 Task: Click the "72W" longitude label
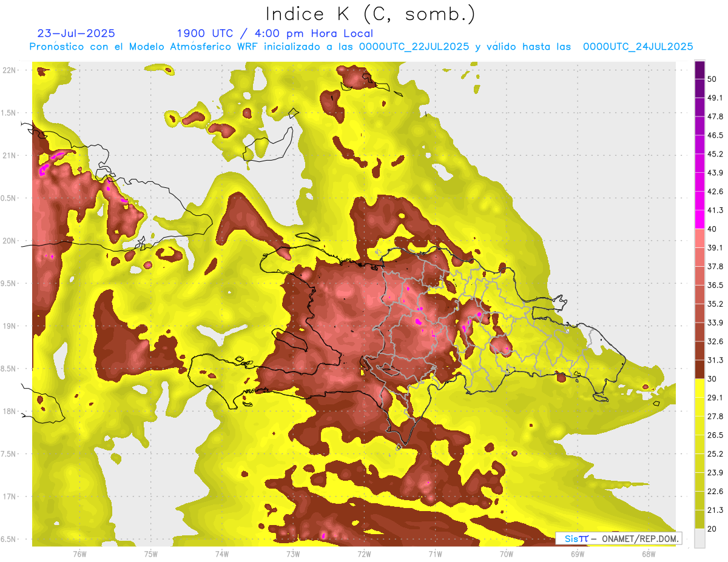tap(364, 554)
